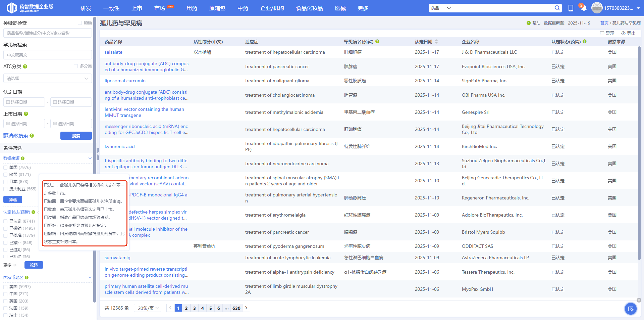The width and height of the screenshot is (644, 320).
Task: Click help icon beside ATC分类
Action: (x=25, y=66)
